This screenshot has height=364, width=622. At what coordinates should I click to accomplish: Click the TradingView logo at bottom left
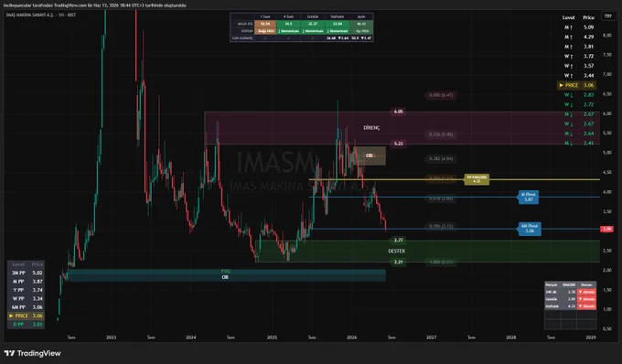pyautogui.click(x=33, y=353)
